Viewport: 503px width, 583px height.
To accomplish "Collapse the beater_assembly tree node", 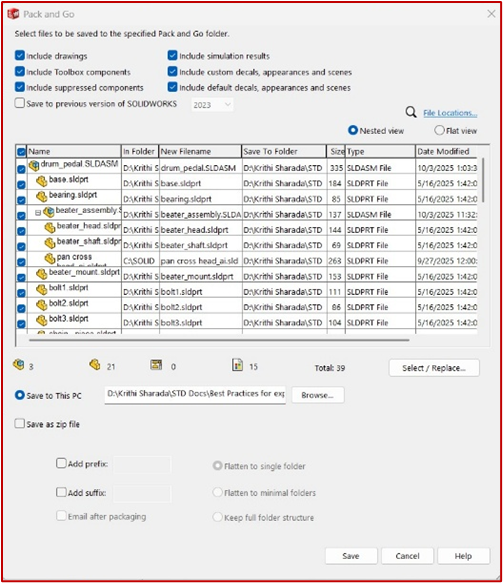I will point(38,213).
